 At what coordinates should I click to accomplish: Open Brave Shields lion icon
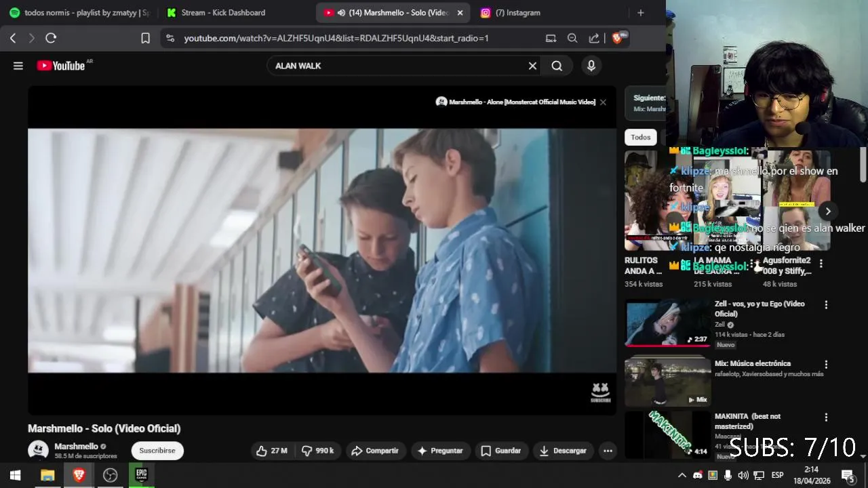pyautogui.click(x=616, y=38)
